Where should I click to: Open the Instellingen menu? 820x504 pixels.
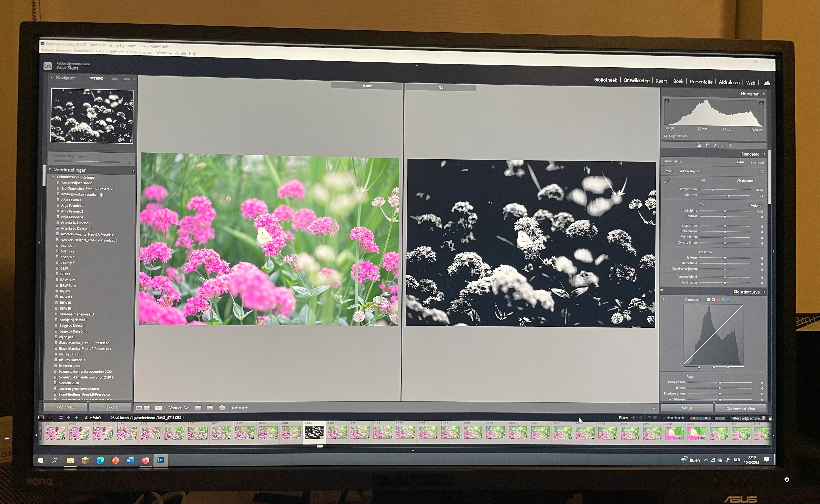[115, 52]
